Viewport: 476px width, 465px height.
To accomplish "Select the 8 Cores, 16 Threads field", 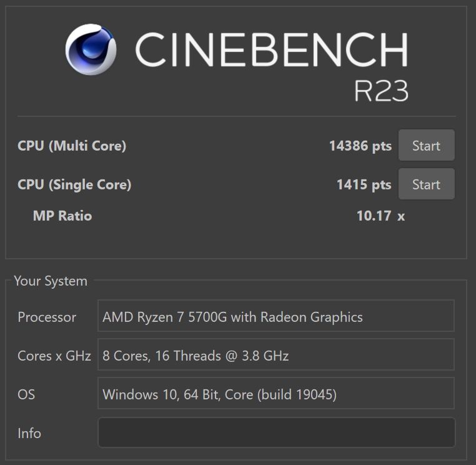I will coord(275,355).
